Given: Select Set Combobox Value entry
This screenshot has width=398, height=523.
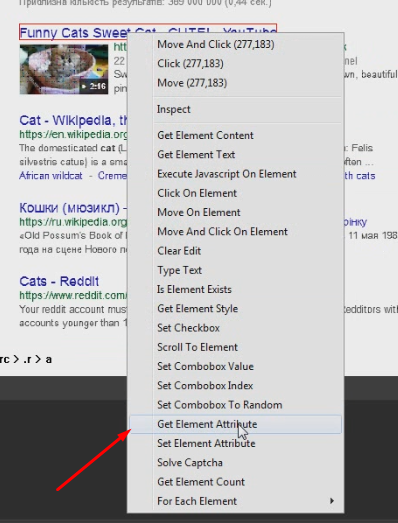Looking at the screenshot, I should (236, 367).
